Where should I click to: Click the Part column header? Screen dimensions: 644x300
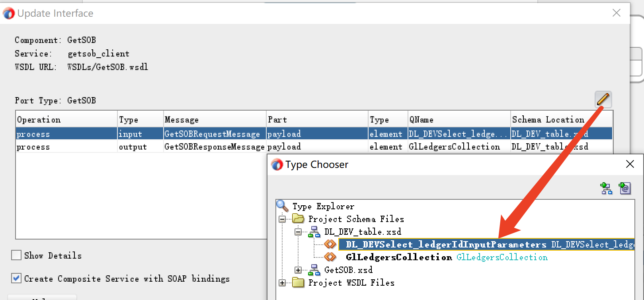tap(317, 119)
